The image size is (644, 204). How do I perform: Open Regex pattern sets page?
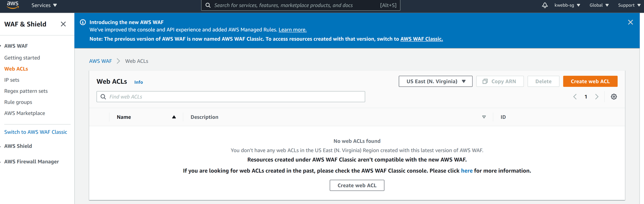[26, 91]
